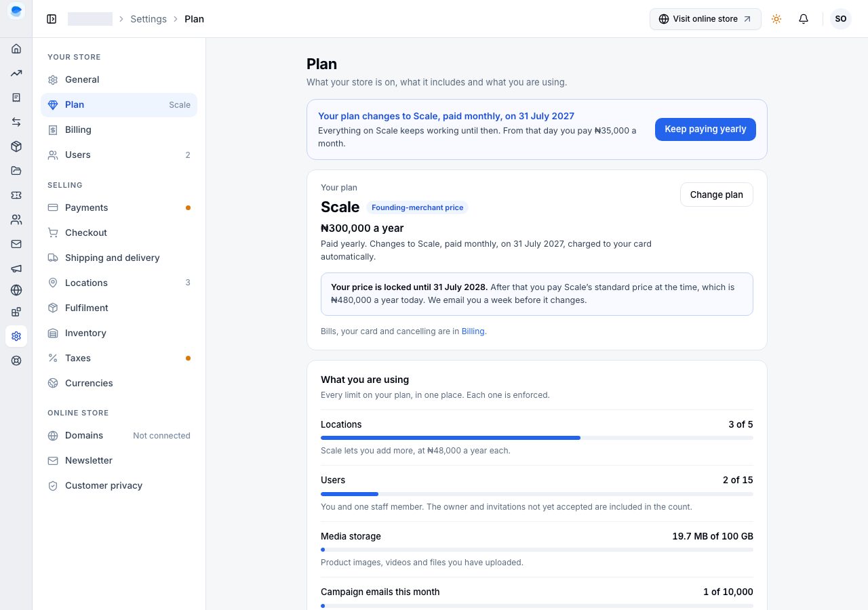Go to Currencies settings
The width and height of the screenshot is (868, 610).
pyautogui.click(x=119, y=384)
